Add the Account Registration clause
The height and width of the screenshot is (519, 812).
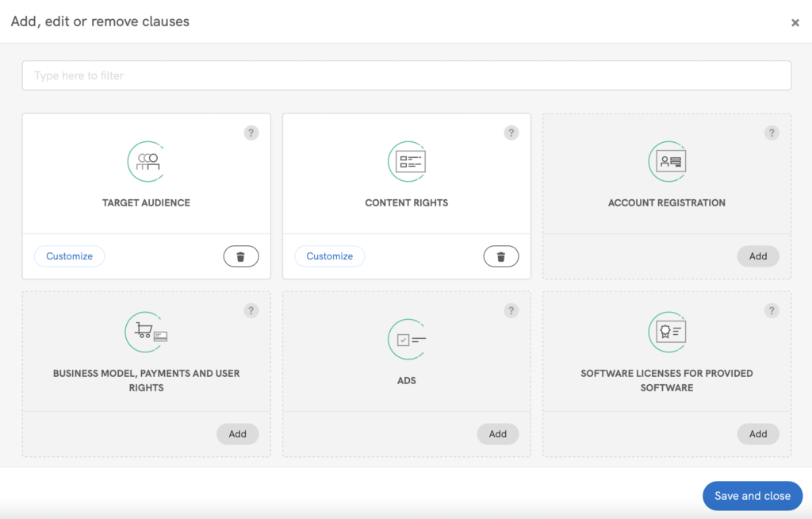tap(758, 256)
